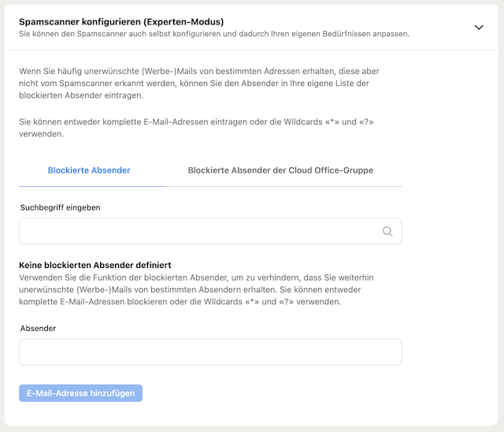Collapse the Spamscanner konfigurieren section chevron
Screen dimensions: 504x432
(479, 28)
